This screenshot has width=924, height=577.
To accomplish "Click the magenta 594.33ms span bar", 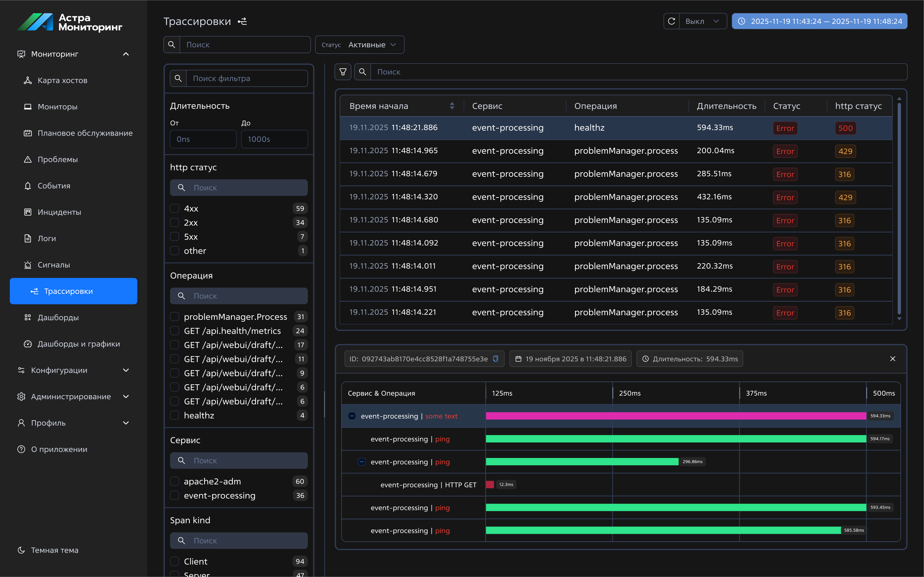I will (676, 416).
